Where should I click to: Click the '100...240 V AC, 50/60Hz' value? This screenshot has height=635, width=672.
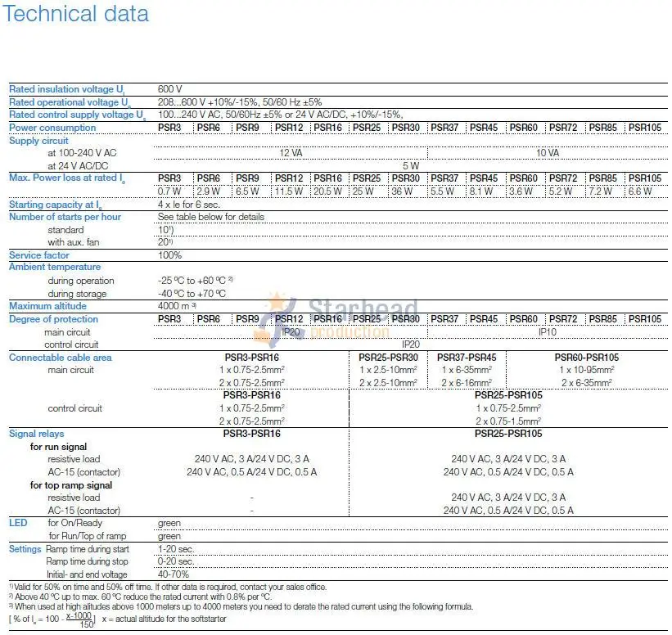[x=280, y=115]
